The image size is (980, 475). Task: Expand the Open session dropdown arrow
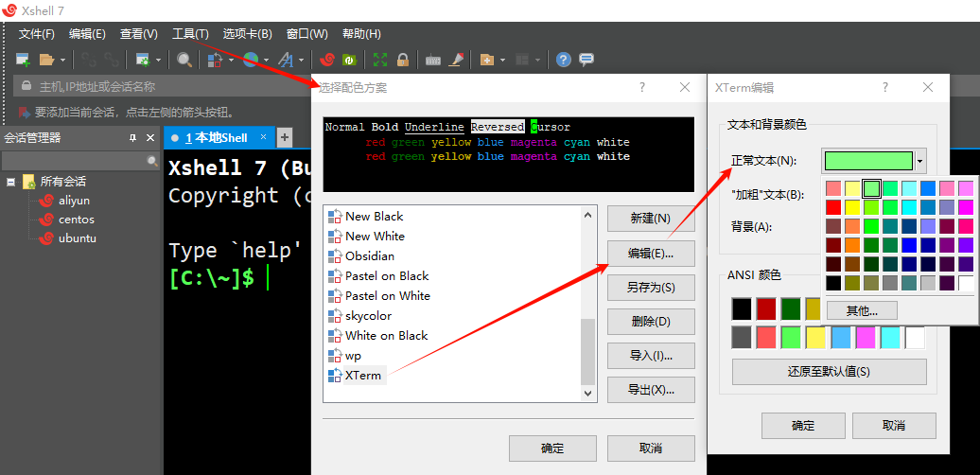coord(62,60)
